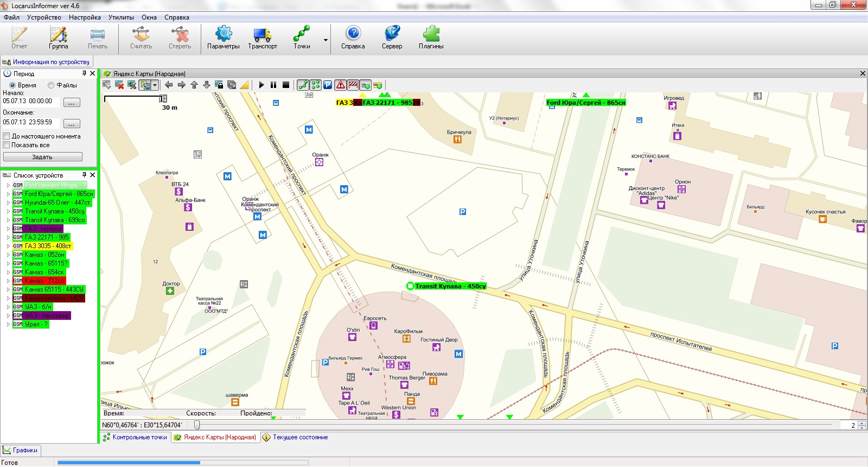
Task: Expand Урал - ? device
Action: click(8, 324)
